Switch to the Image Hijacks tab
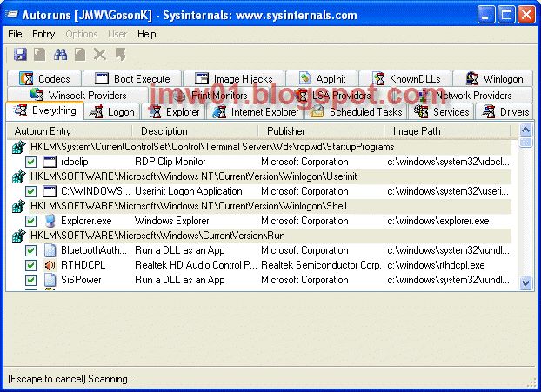The width and height of the screenshot is (541, 392). (233, 78)
